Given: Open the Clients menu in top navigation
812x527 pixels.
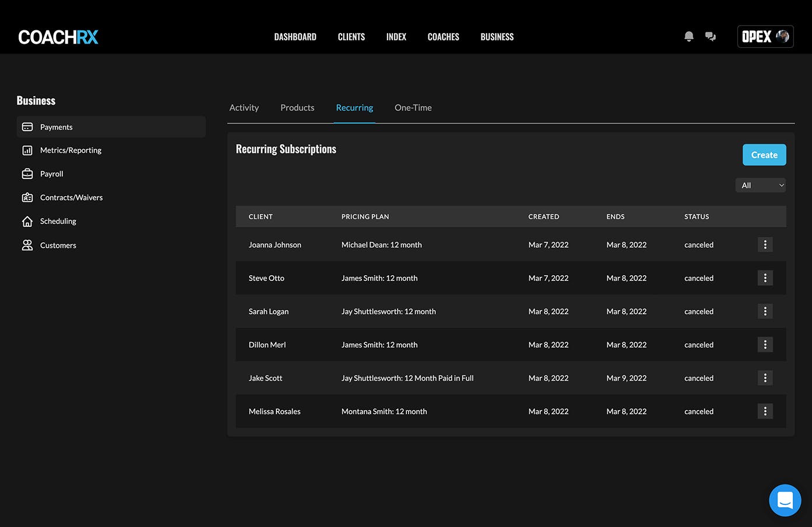Looking at the screenshot, I should click(x=351, y=37).
